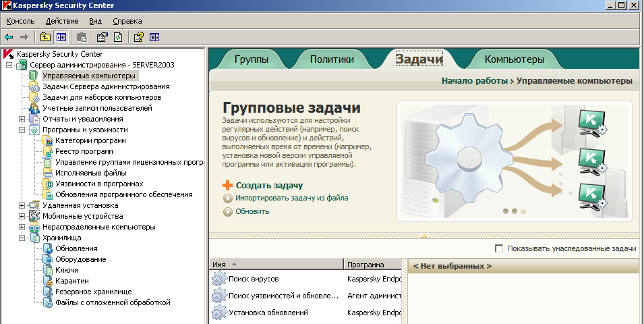This screenshot has height=324, width=644.
Task: Expand the Мобильные устройства node
Action: click(x=22, y=216)
